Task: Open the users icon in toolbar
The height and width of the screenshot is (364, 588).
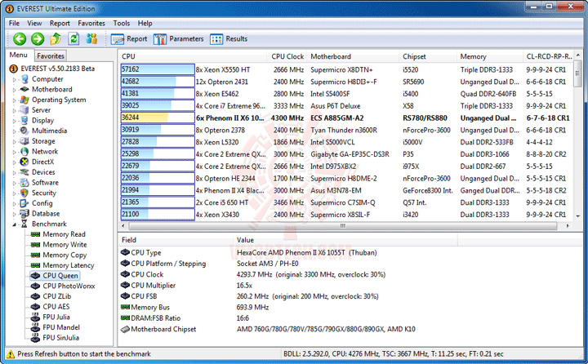Action: 91,38
